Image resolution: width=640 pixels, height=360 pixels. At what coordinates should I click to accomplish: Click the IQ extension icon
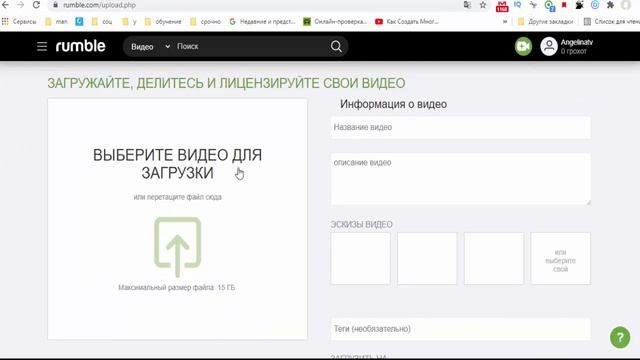pyautogui.click(x=518, y=5)
